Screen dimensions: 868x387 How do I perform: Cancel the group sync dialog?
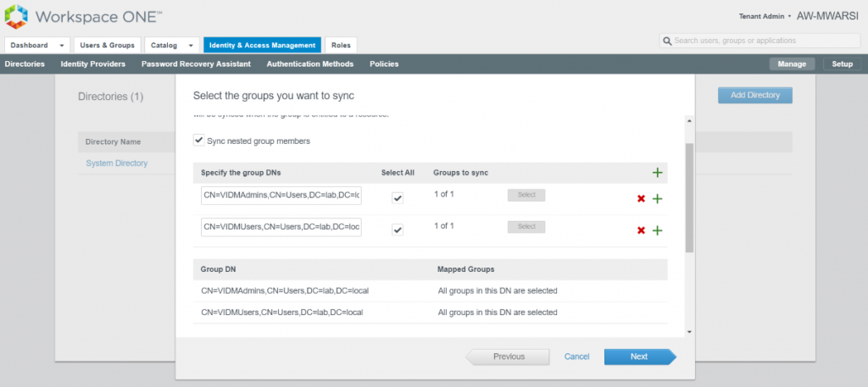576,357
